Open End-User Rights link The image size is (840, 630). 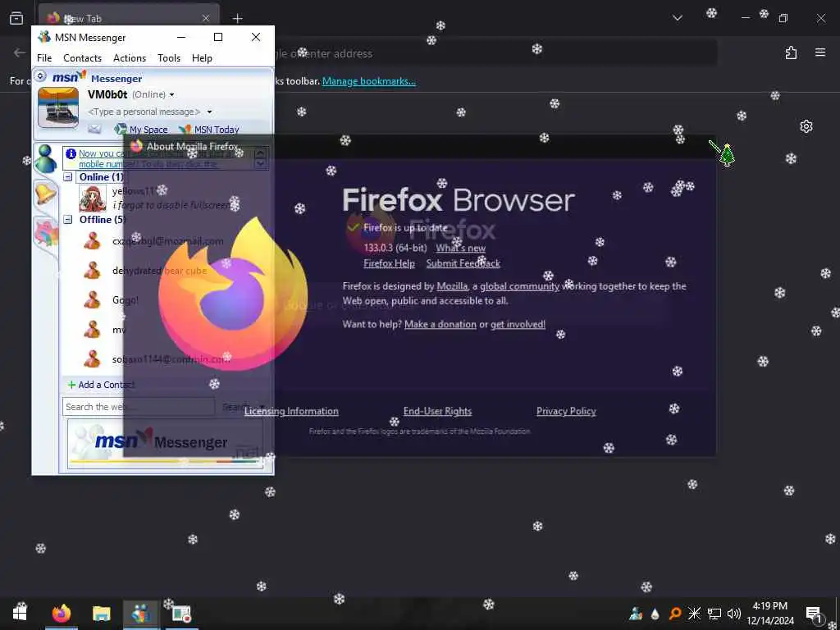click(438, 411)
